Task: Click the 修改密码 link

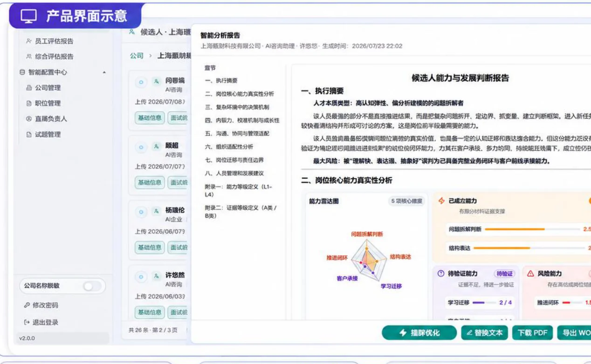Action: pyautogui.click(x=45, y=305)
